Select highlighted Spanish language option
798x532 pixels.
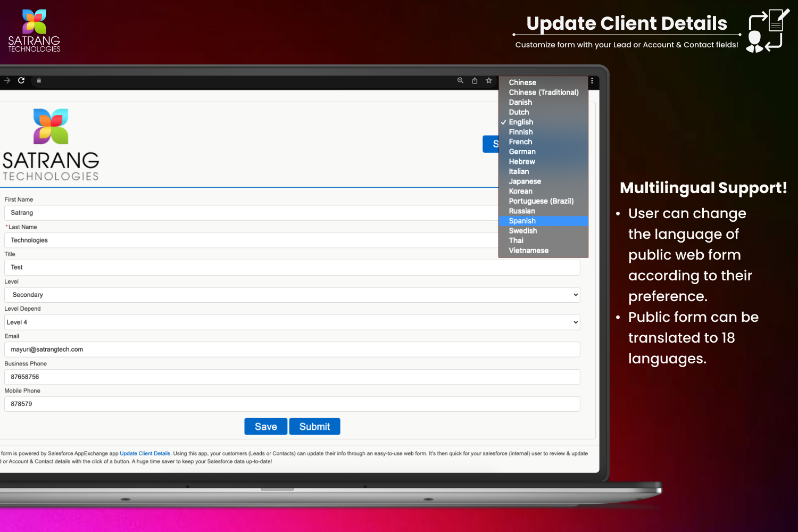[543, 221]
